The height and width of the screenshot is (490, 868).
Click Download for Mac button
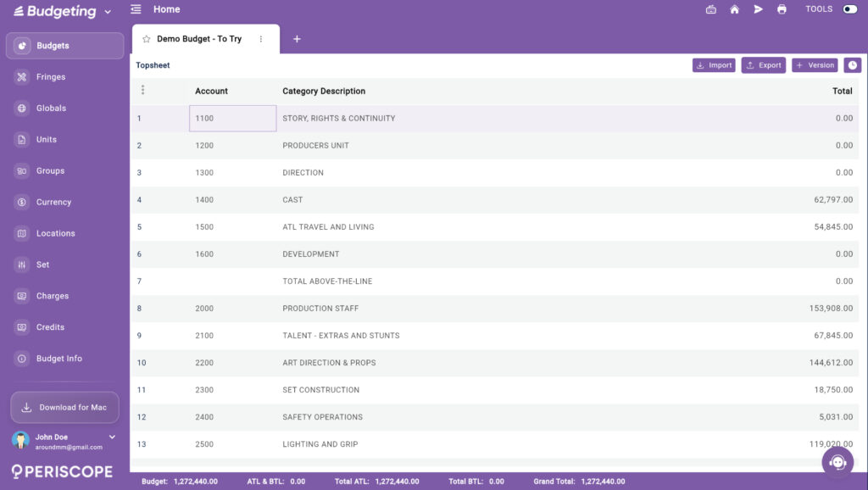click(64, 408)
